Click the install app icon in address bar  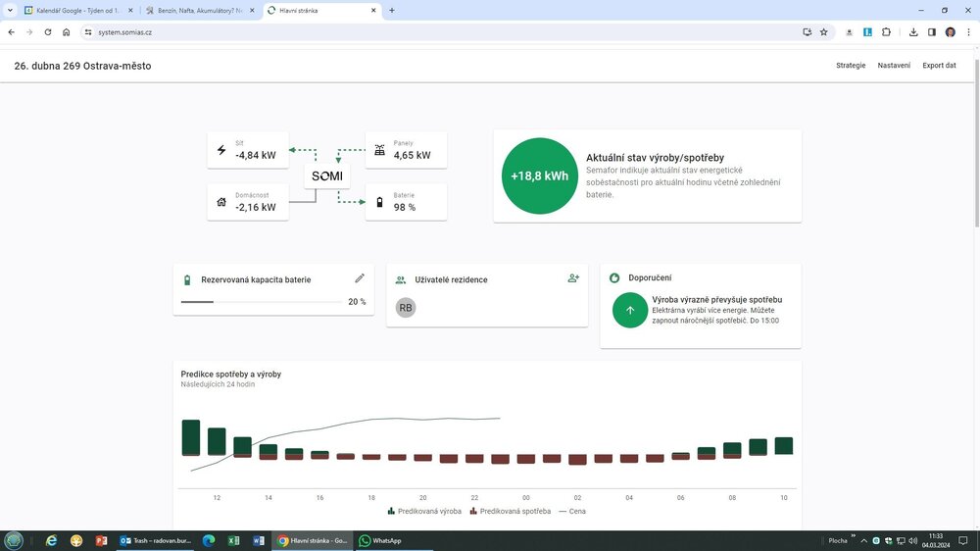point(807,32)
